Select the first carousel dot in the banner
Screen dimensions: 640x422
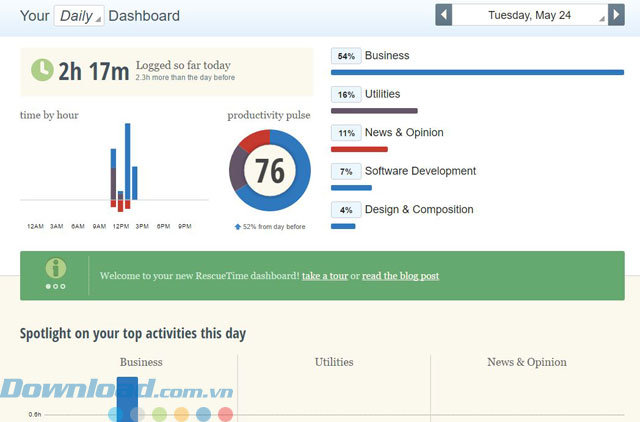[x=48, y=287]
